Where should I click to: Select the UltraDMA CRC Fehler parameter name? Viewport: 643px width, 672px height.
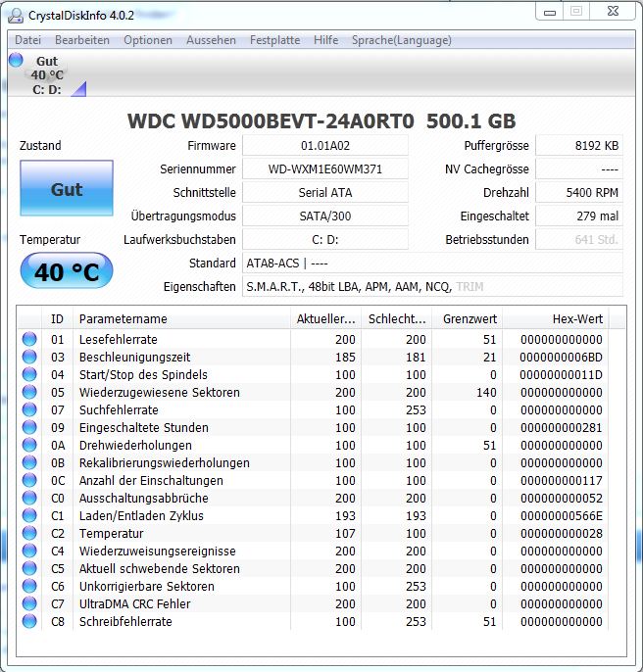pyautogui.click(x=135, y=603)
